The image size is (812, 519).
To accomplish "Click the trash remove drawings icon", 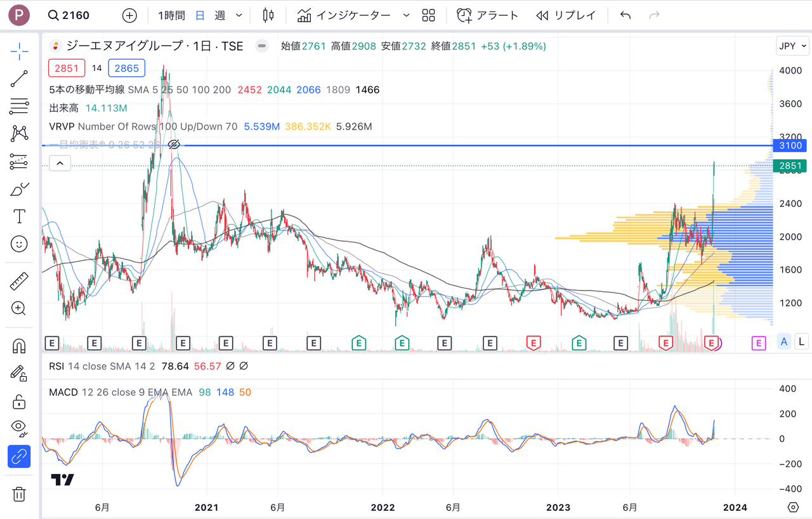I will pyautogui.click(x=19, y=494).
